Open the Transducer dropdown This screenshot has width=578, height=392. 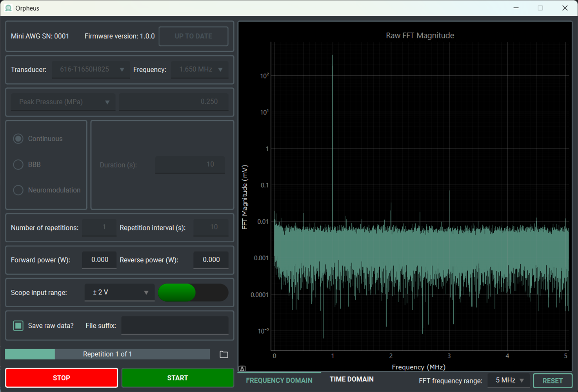point(91,69)
